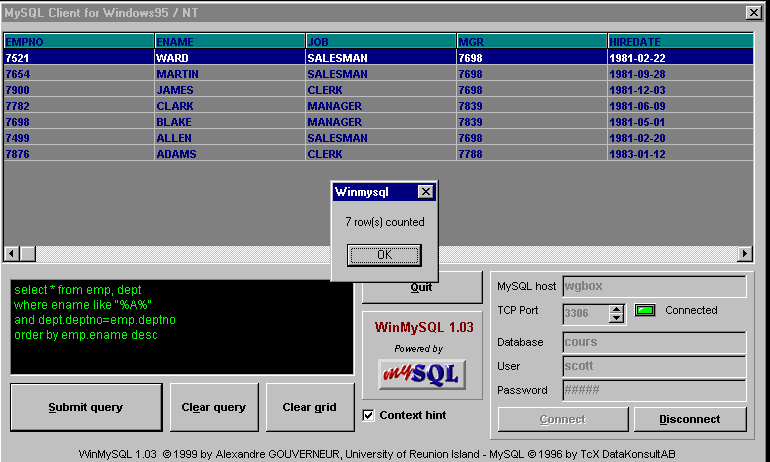Viewport: 770px width, 462px height.
Task: Click hire date 1981-02-20
Action: click(x=681, y=138)
